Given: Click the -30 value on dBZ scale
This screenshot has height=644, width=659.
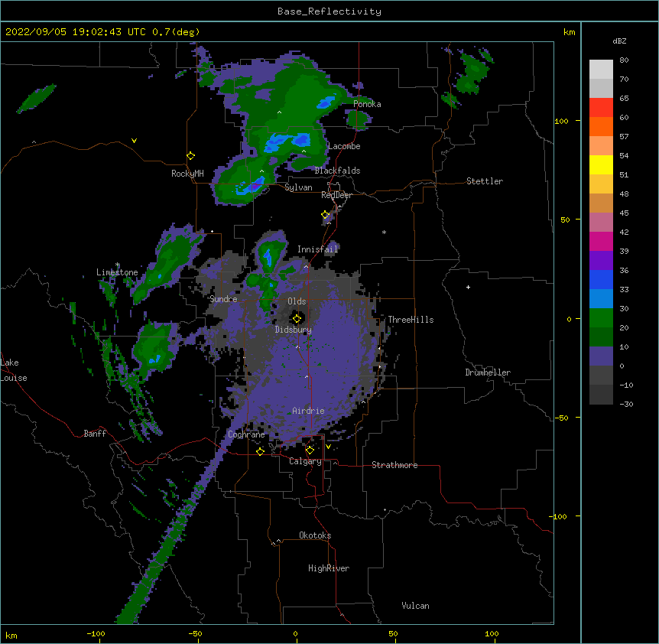Looking at the screenshot, I should tap(626, 404).
